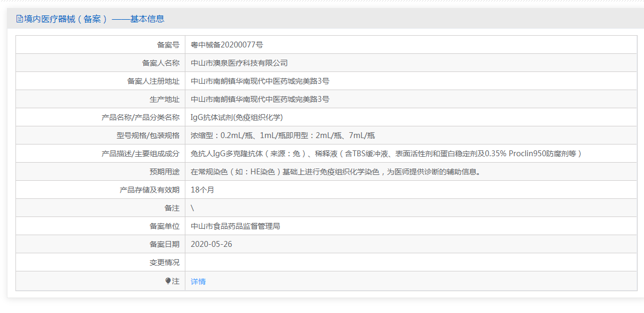644x313 pixels.
Task: Click the 产品存储及有效期 label
Action: click(150, 190)
